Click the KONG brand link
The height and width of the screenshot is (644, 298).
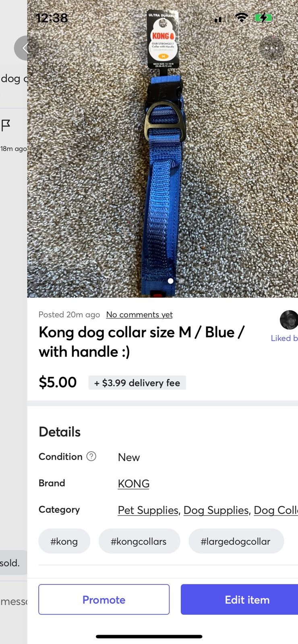coord(134,483)
